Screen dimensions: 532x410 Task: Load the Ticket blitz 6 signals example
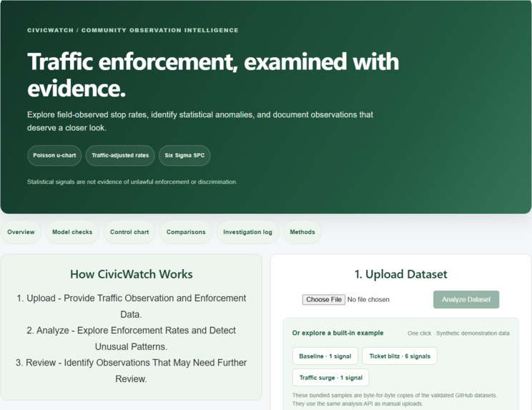pos(399,356)
